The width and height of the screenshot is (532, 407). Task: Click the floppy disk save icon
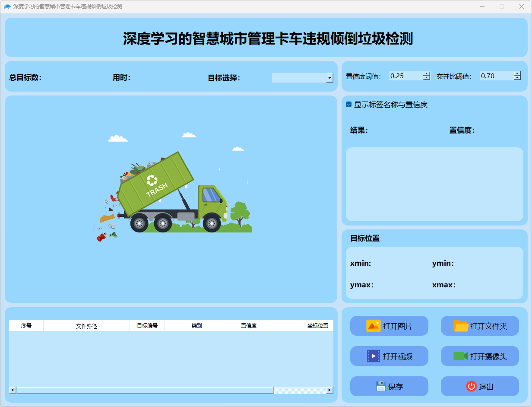click(380, 386)
